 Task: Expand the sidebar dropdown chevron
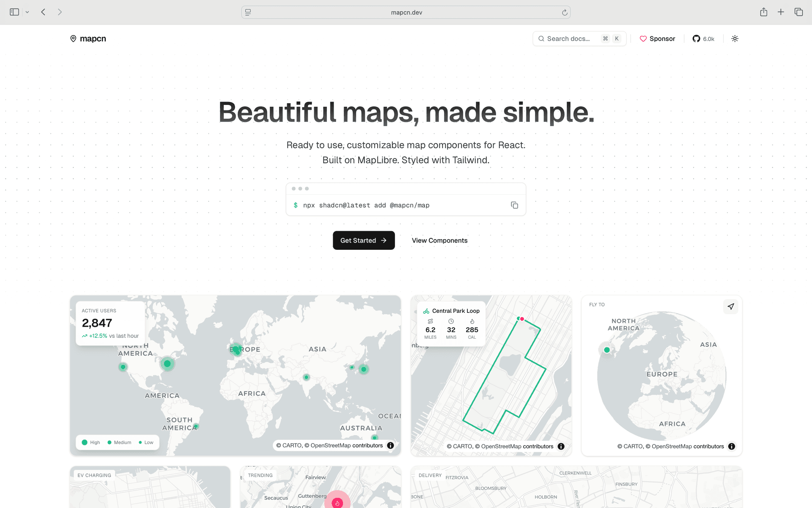(27, 12)
